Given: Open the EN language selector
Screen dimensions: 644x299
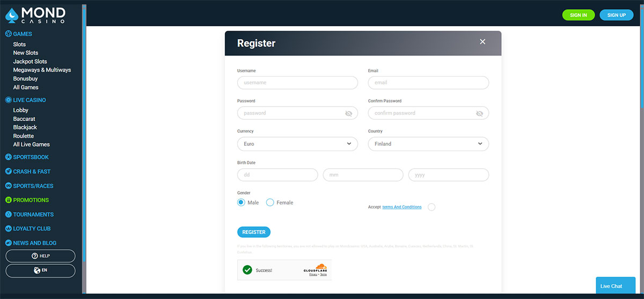Looking at the screenshot, I should (x=40, y=271).
